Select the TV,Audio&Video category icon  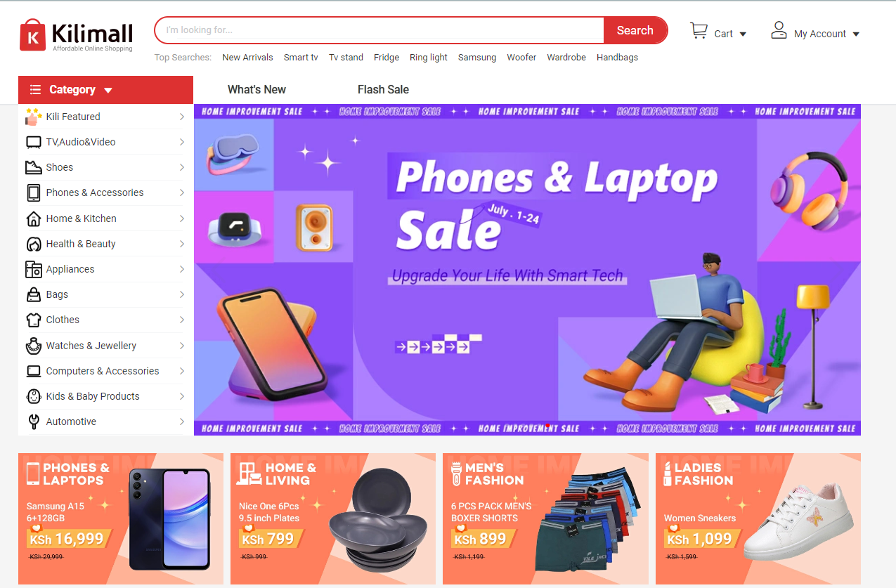(x=33, y=142)
